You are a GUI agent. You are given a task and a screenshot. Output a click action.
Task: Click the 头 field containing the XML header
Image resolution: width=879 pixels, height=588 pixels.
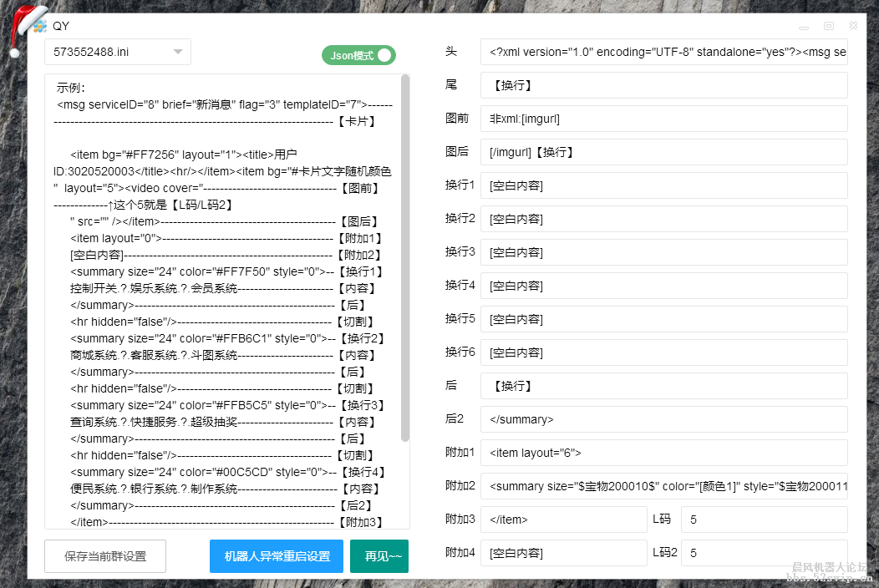[663, 51]
